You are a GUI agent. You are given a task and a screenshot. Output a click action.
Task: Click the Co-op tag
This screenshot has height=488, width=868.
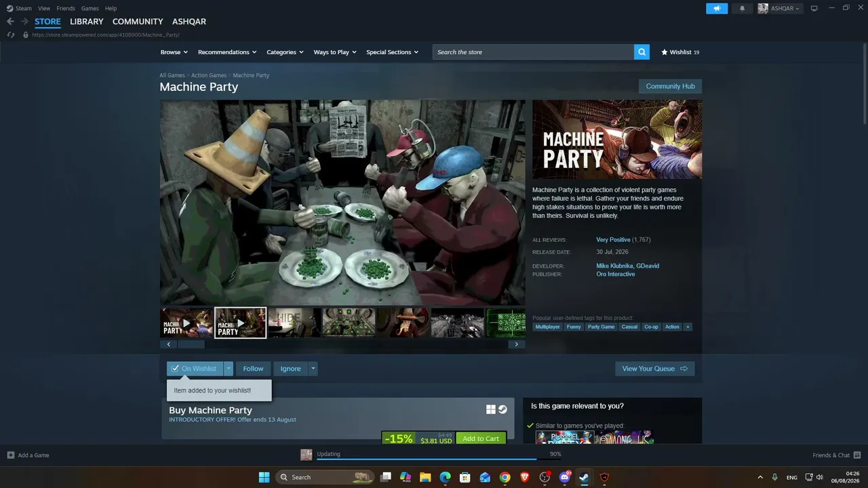[651, 327]
